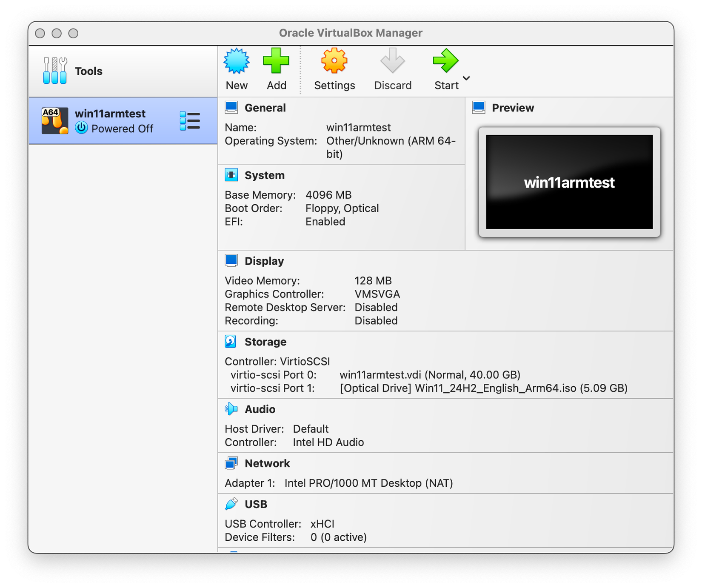Viewport: 702px width, 588px height.
Task: Click the Powered Off status label
Action: (123, 128)
